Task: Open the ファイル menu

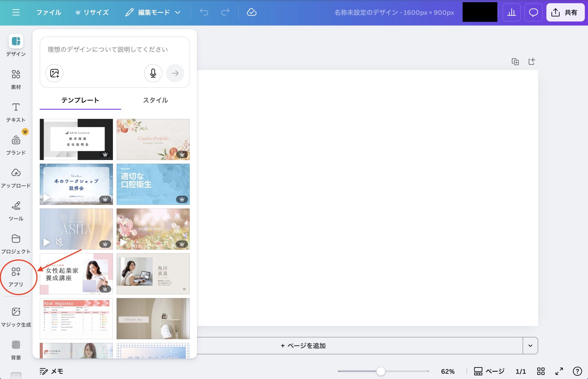Action: click(49, 12)
